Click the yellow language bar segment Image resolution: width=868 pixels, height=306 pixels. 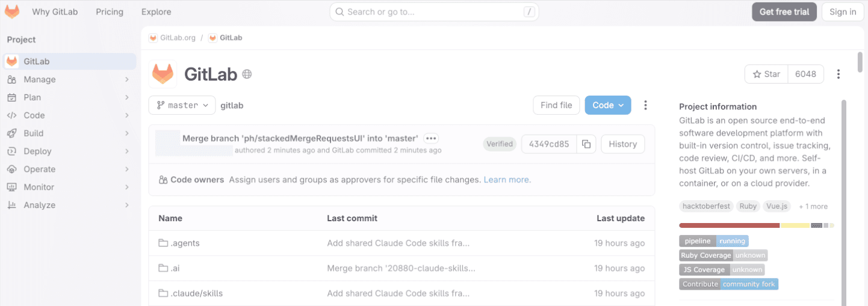click(x=795, y=225)
